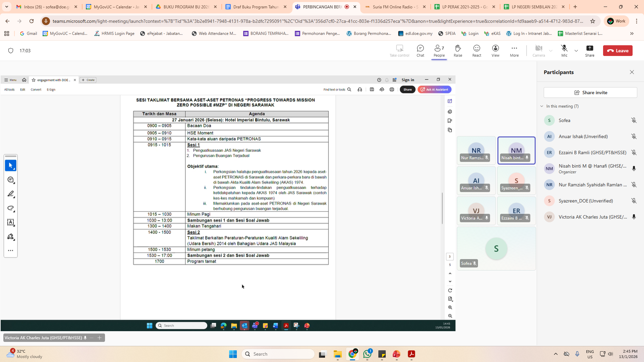
Task: Switch to the Draf Buku Program tab
Action: [x=256, y=7]
